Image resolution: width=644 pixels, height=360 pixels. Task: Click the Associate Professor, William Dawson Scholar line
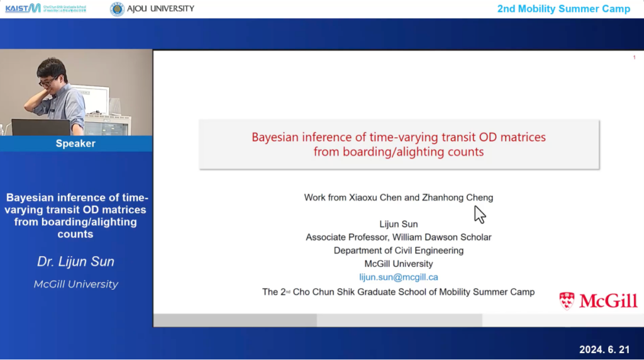point(398,237)
